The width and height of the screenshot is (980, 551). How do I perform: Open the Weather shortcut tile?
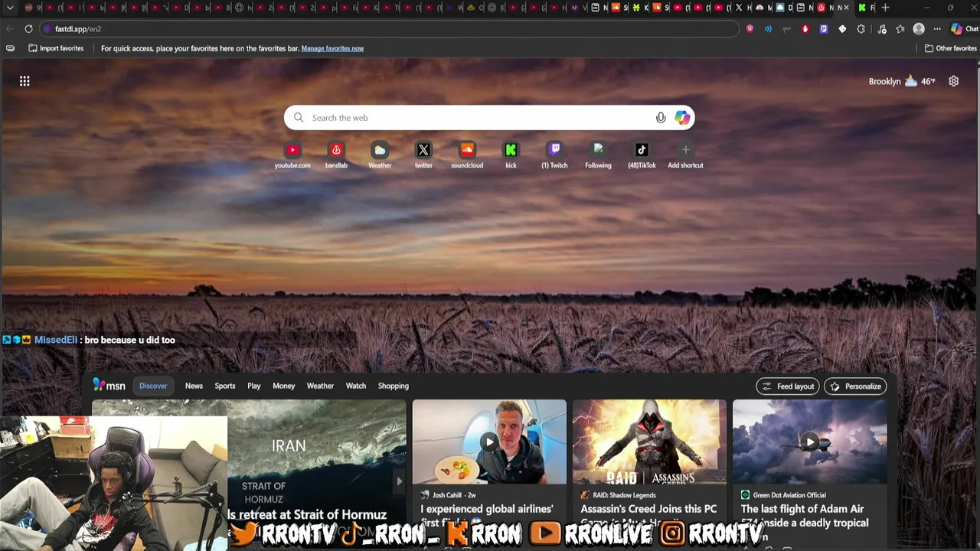click(x=380, y=155)
